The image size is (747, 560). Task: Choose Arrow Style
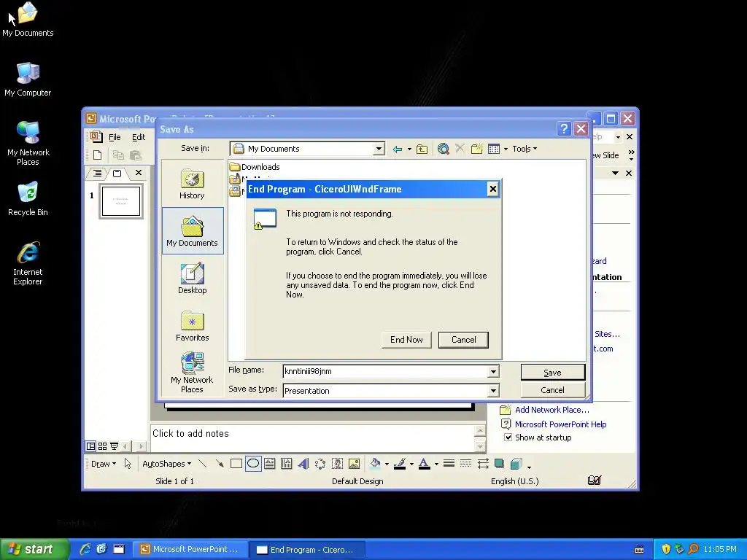coord(483,463)
